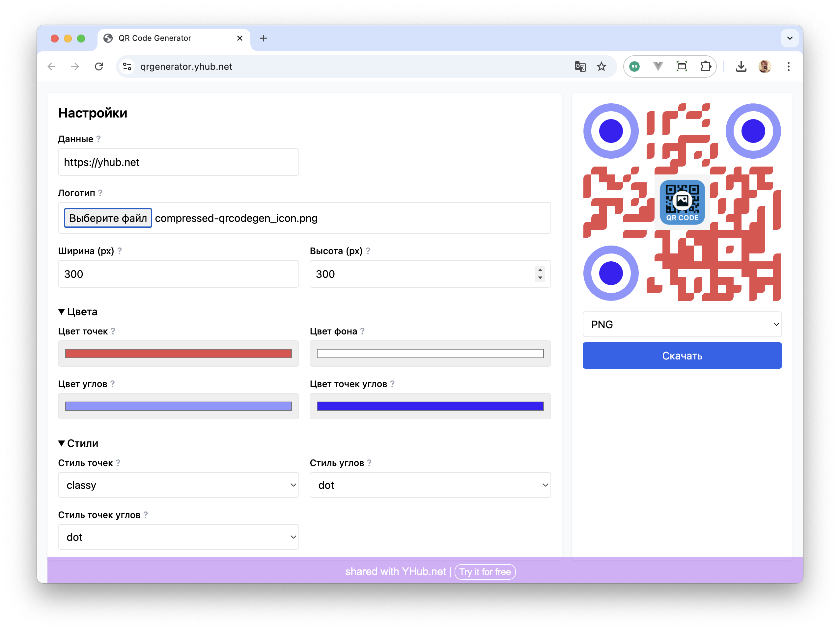Image resolution: width=840 pixels, height=632 pixels.
Task: Select the QR Code Generator tab
Action: [174, 38]
